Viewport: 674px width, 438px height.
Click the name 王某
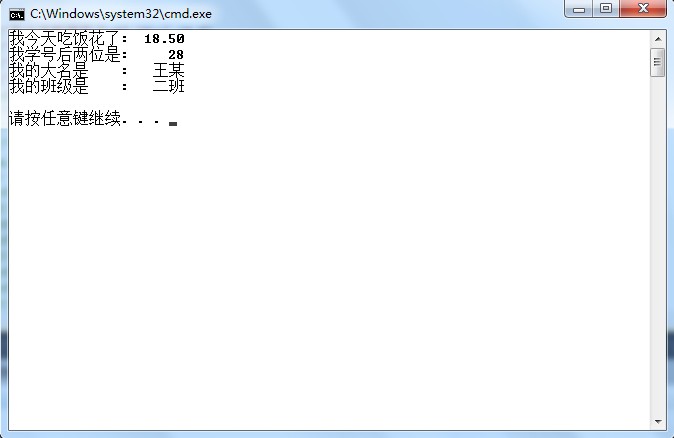tap(168, 70)
